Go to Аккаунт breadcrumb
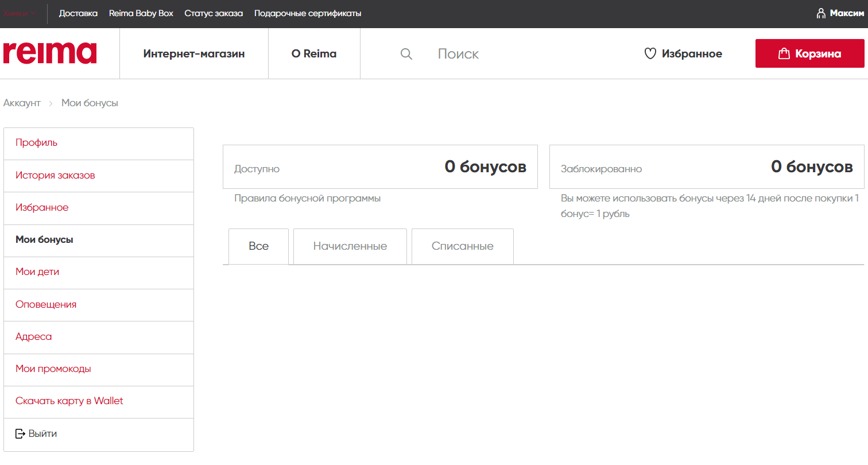This screenshot has height=465, width=868. [22, 103]
